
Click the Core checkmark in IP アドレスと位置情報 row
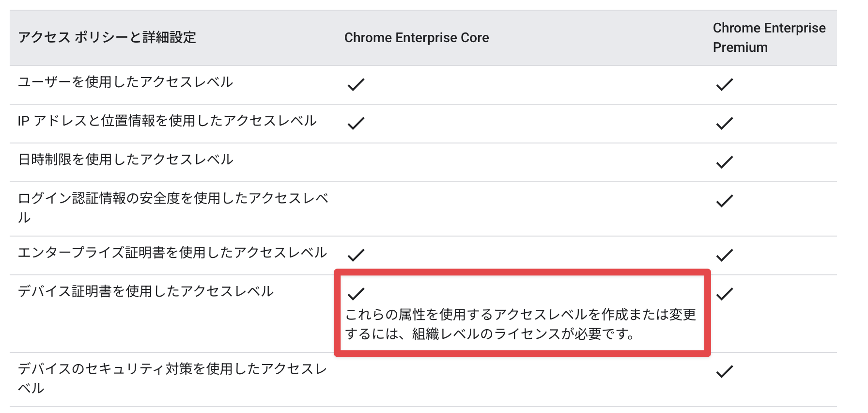[356, 123]
